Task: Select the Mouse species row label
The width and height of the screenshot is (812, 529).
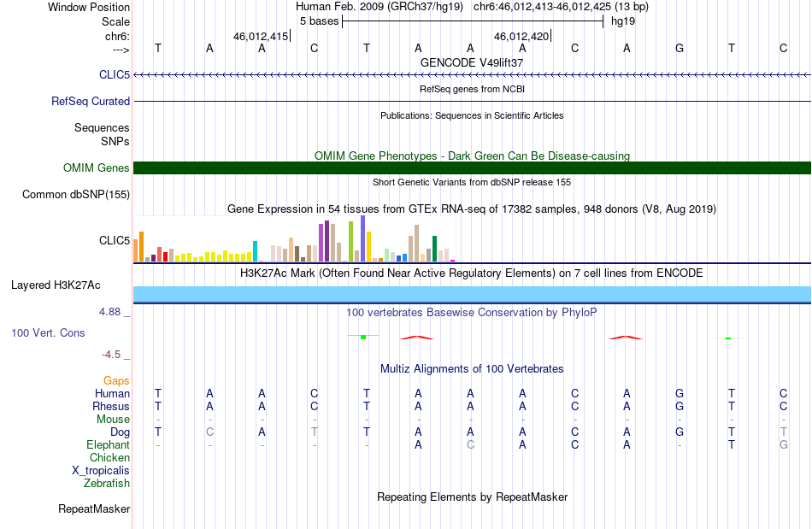Action: (113, 420)
